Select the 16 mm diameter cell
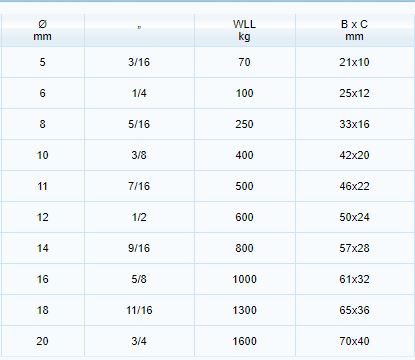 [42, 279]
